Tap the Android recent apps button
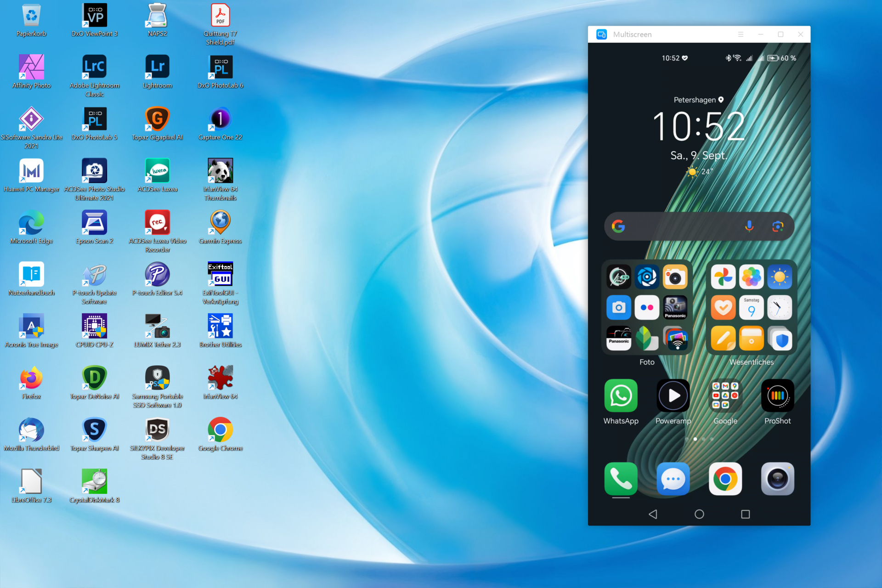 click(x=746, y=514)
